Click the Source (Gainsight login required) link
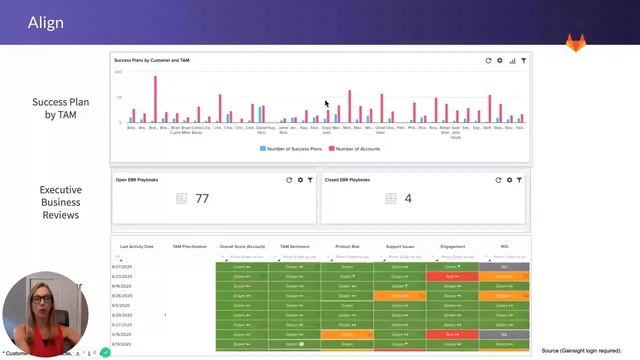The height and width of the screenshot is (360, 640). (581, 351)
